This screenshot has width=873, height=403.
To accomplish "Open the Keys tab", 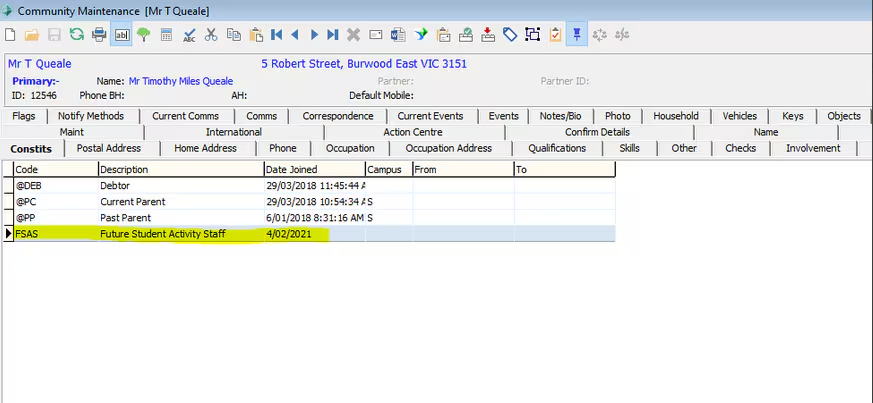I will point(792,116).
